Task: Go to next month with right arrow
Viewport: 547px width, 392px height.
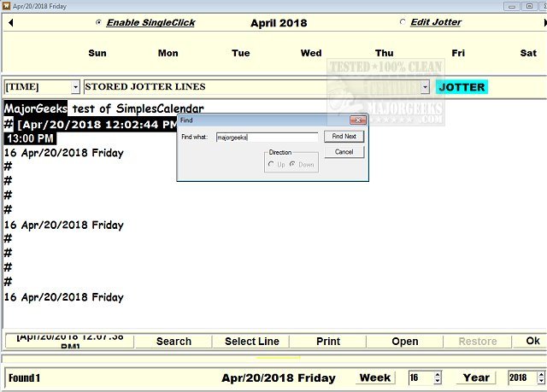Action: [x=545, y=23]
